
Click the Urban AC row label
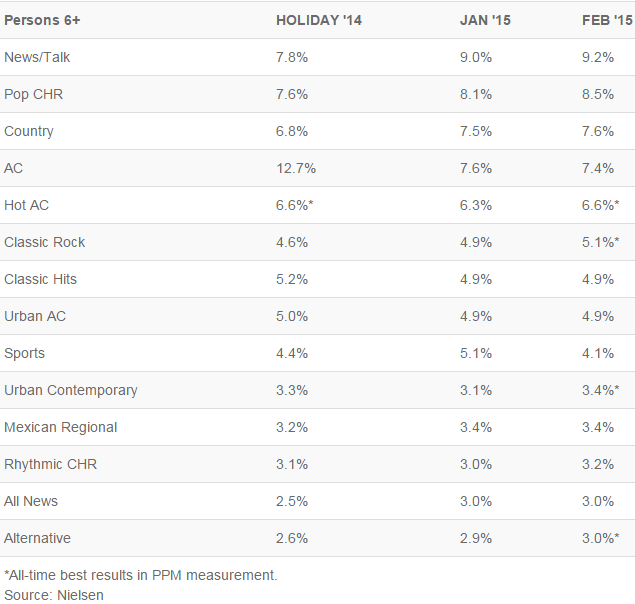coord(35,316)
